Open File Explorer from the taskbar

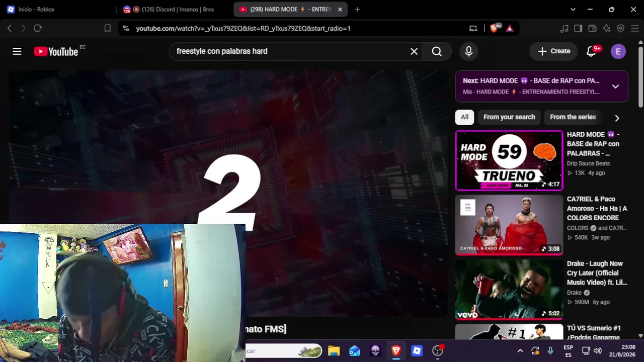pyautogui.click(x=334, y=351)
